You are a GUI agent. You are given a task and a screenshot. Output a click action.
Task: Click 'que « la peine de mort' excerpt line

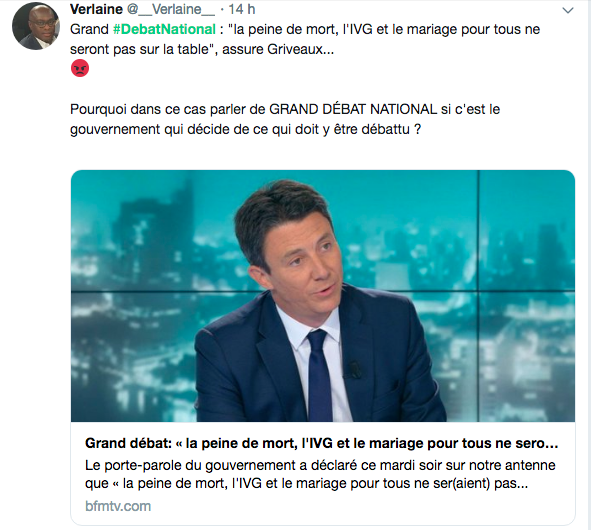click(x=306, y=483)
